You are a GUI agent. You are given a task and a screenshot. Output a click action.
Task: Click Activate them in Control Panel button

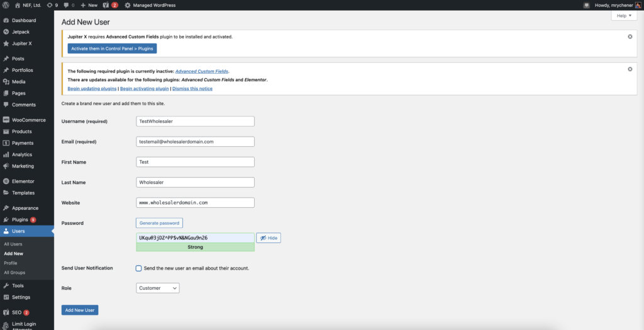pyautogui.click(x=112, y=48)
